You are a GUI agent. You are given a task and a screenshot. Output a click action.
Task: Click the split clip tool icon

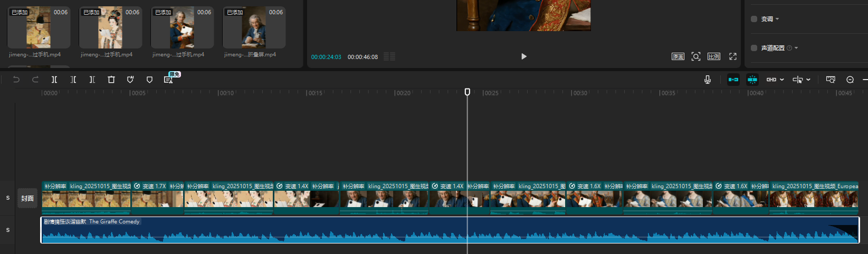point(54,80)
